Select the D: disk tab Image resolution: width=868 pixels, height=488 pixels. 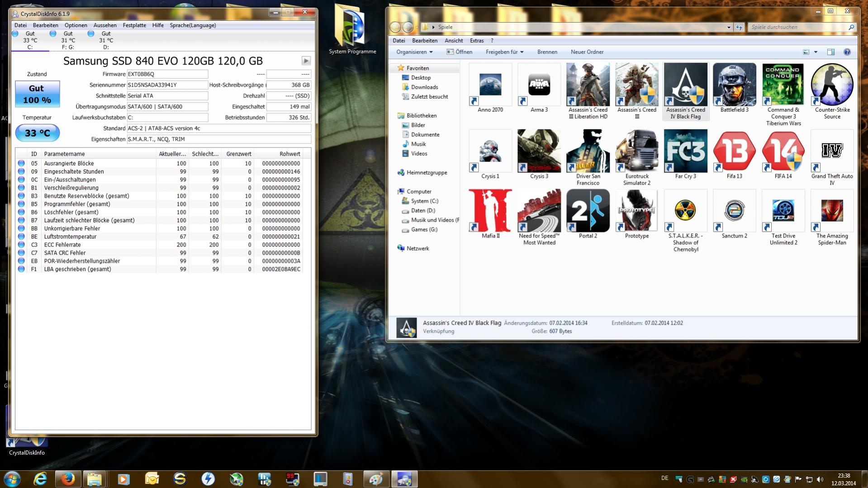click(x=106, y=40)
